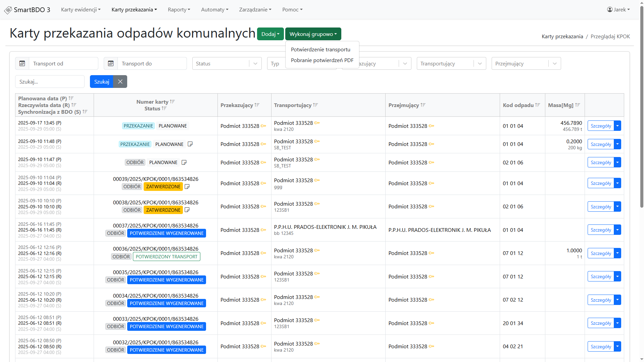Sort by Kod odpadu column icon
Image resolution: width=644 pixels, height=362 pixels.
(x=538, y=105)
